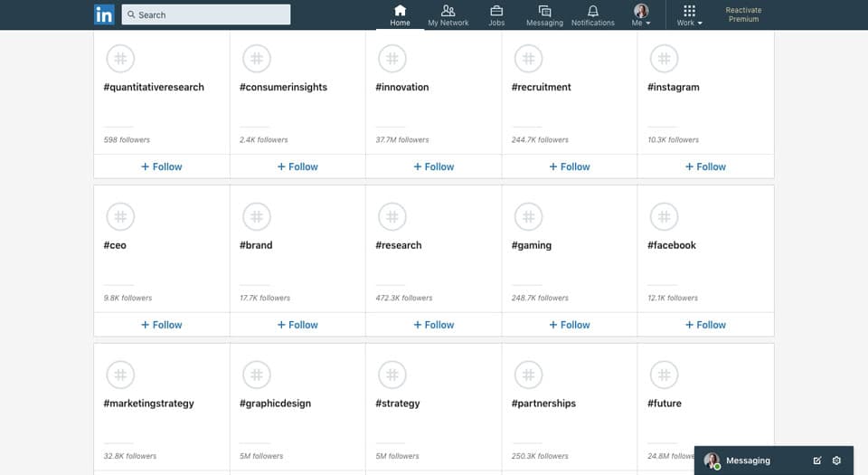The width and height of the screenshot is (868, 475).
Task: Open My Network page
Action: pyautogui.click(x=448, y=15)
